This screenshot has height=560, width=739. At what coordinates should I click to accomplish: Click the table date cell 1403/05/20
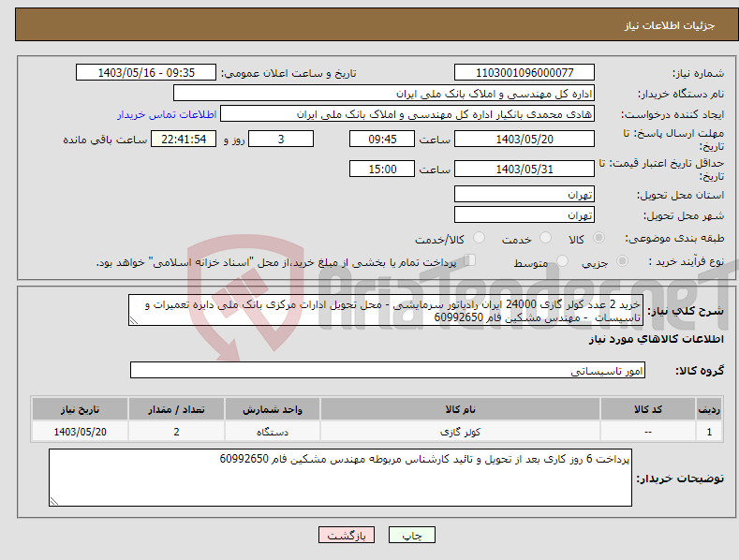pos(81,432)
